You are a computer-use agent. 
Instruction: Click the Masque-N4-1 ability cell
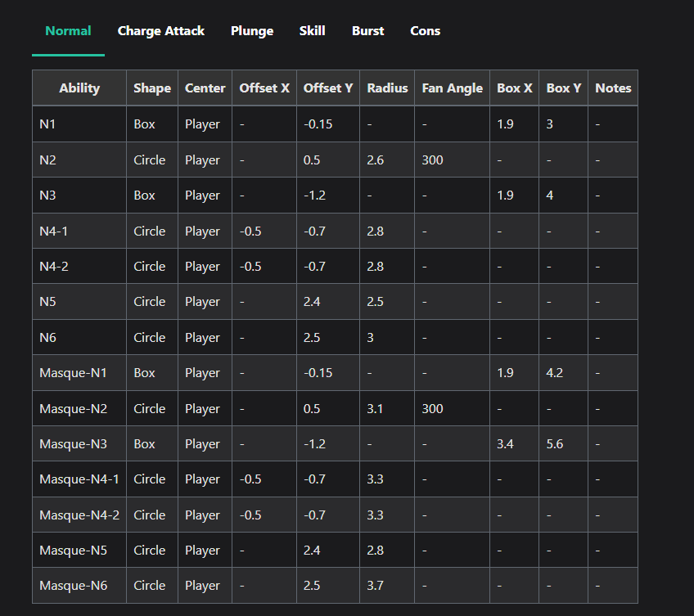coord(79,479)
